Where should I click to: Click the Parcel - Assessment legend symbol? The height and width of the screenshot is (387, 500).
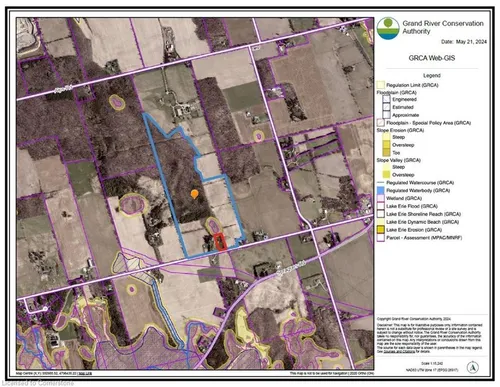point(381,238)
